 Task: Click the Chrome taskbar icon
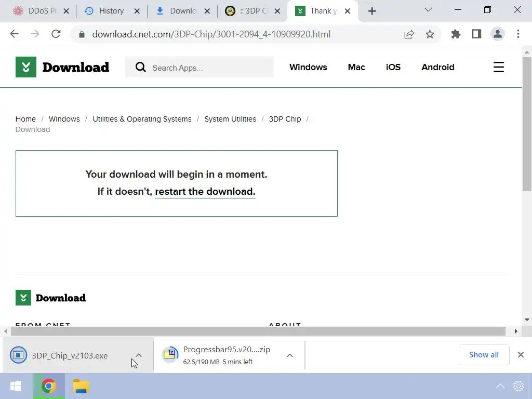click(x=49, y=386)
